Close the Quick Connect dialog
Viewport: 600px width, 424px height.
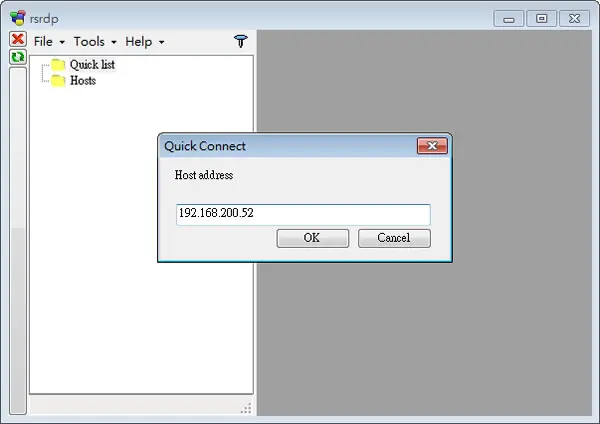coord(432,146)
